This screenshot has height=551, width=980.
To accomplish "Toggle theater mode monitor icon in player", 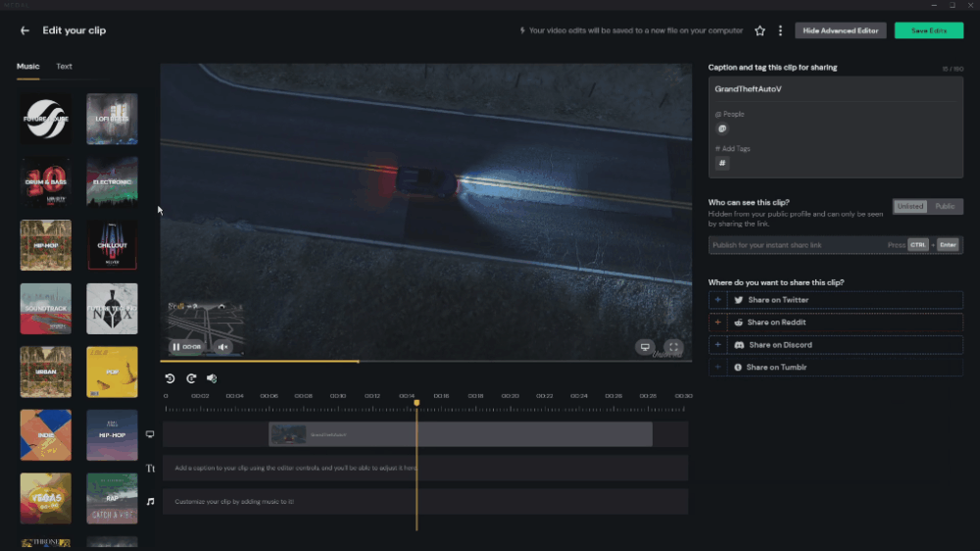I will click(645, 346).
